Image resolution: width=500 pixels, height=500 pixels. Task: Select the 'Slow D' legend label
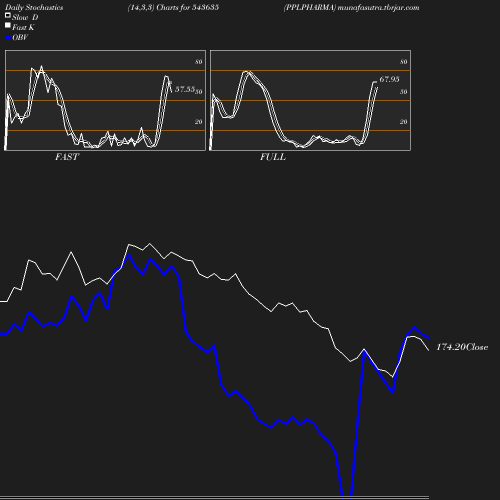pos(25,17)
